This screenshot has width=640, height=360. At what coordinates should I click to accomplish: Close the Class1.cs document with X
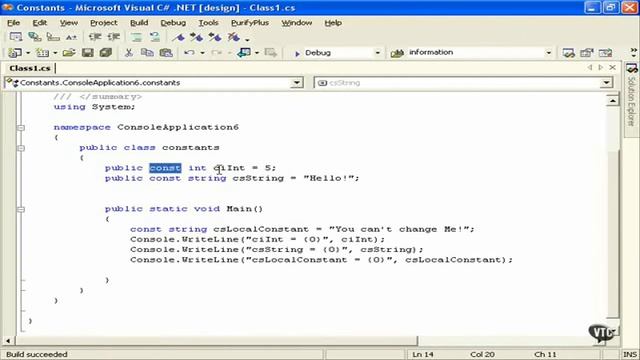tap(612, 67)
